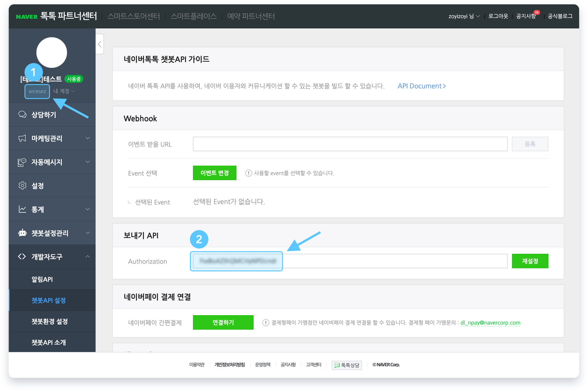Screen dimensions: 588x391
Task: Click the 톡톡상담 icon button in footer
Action: pos(347,365)
